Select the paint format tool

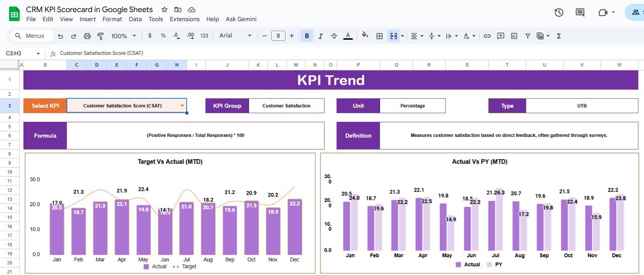100,36
